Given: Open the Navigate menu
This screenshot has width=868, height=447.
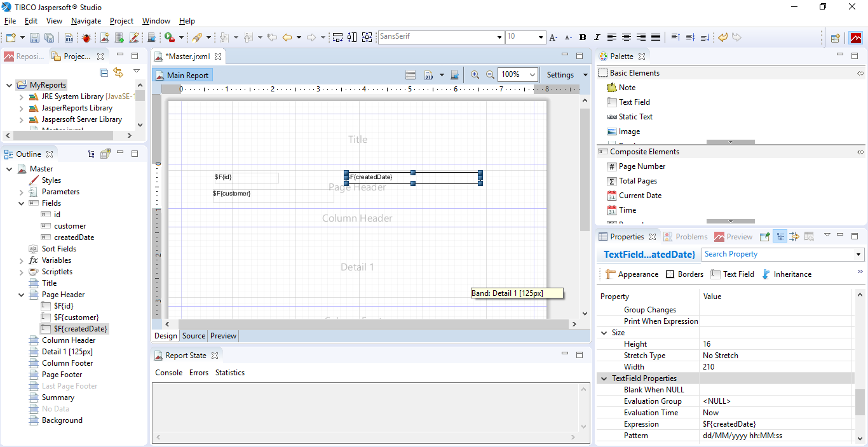Looking at the screenshot, I should (86, 21).
